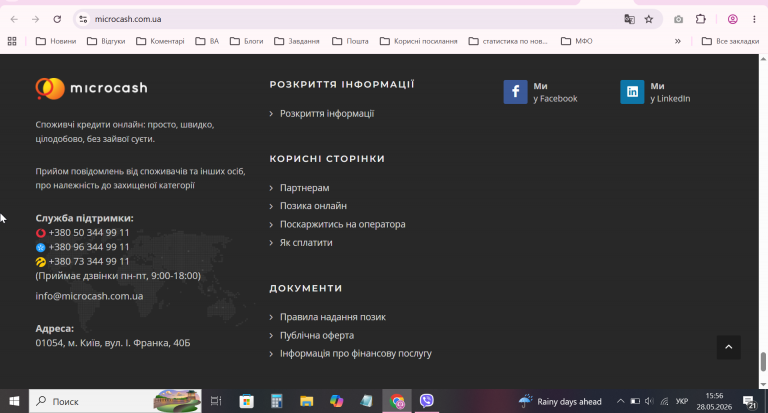The image size is (768, 413).
Task: Open Поскаржитись на оператора link
Action: point(342,224)
